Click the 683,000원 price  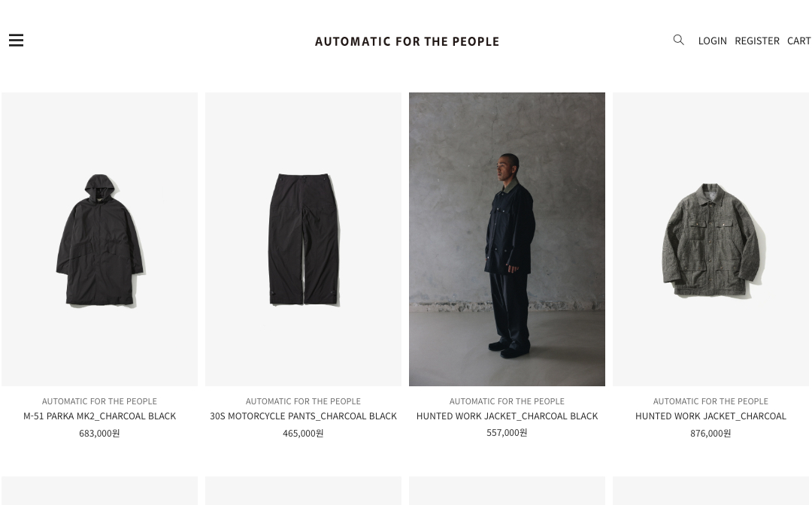99,433
